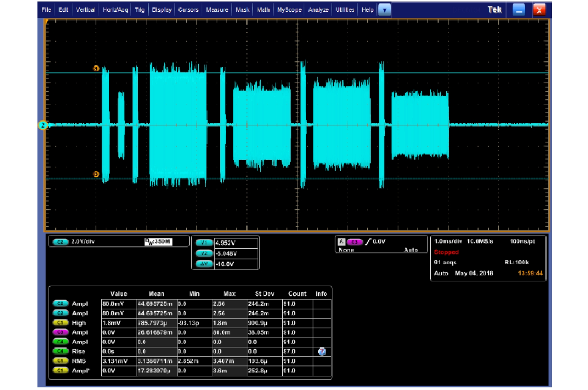Screen dimensions: 588x390
Task: Click the C2 badge next to 2.0V/div
Action: (60, 242)
